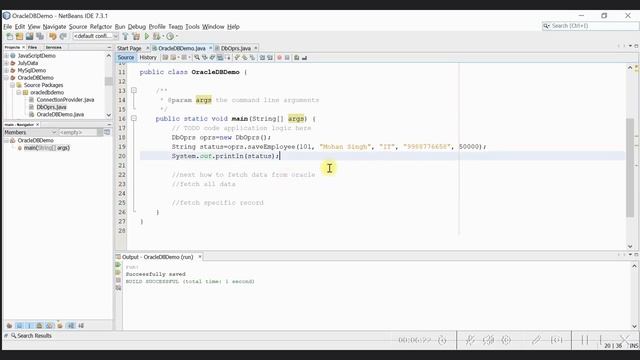Click the Undo toolbar icon

[x=53, y=36]
